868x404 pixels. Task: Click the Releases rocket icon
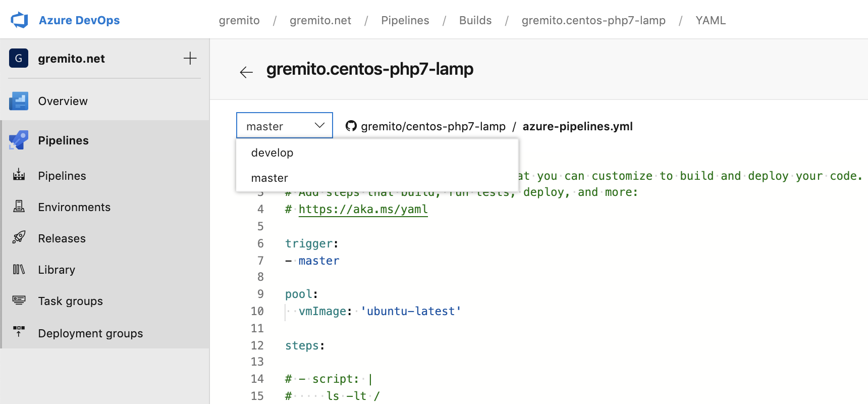(19, 238)
